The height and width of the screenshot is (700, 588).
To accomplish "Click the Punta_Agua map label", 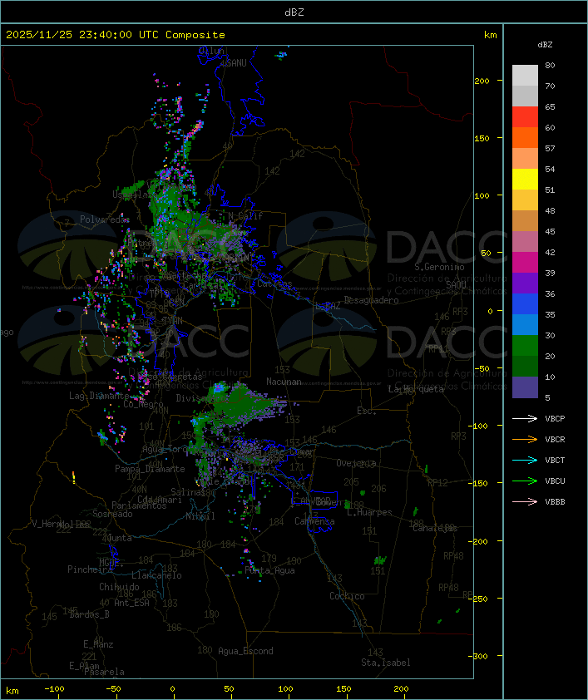I will click(269, 570).
